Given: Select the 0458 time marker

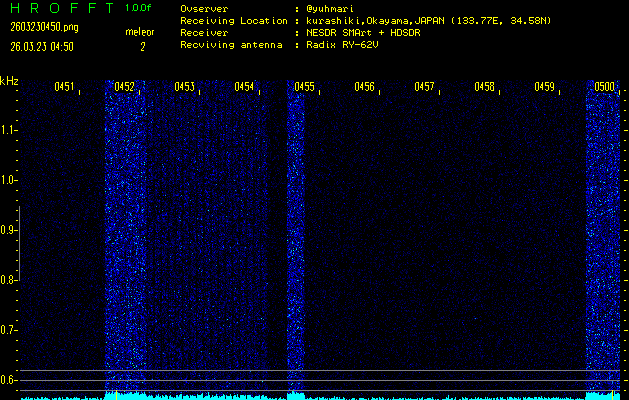Looking at the screenshot, I should click(484, 87).
